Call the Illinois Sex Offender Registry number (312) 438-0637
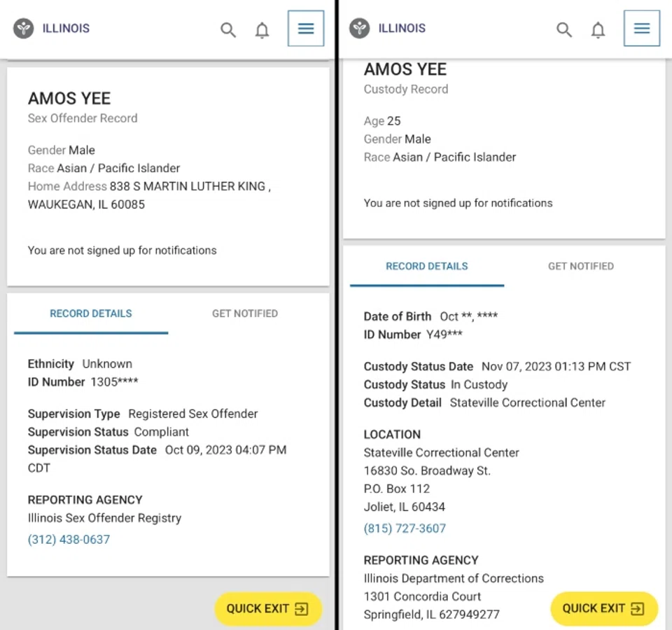672x630 pixels. (x=69, y=540)
